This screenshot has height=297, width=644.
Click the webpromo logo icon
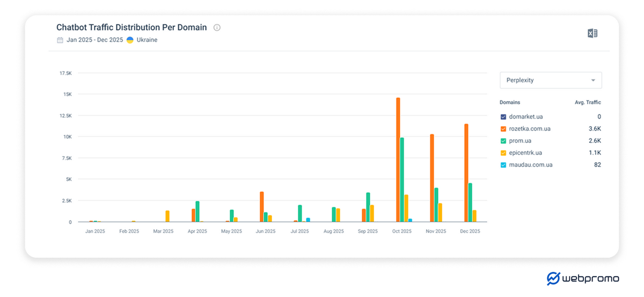[553, 278]
